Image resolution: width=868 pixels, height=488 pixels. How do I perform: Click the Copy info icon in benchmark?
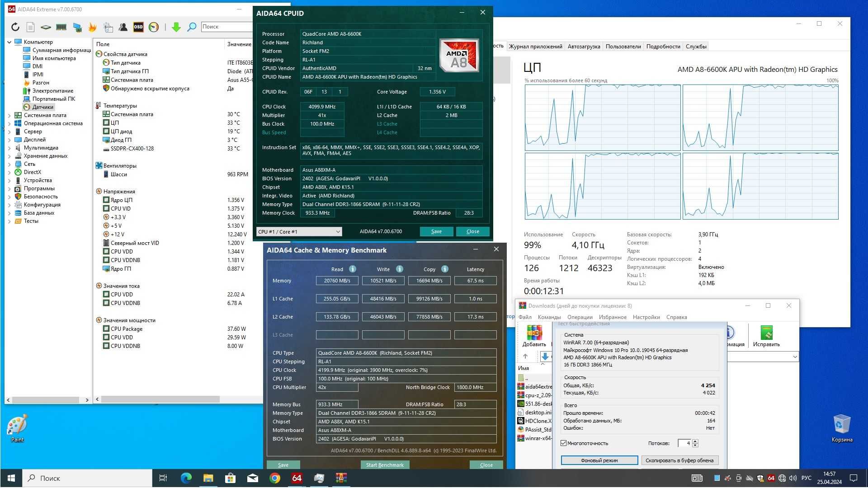[445, 269]
